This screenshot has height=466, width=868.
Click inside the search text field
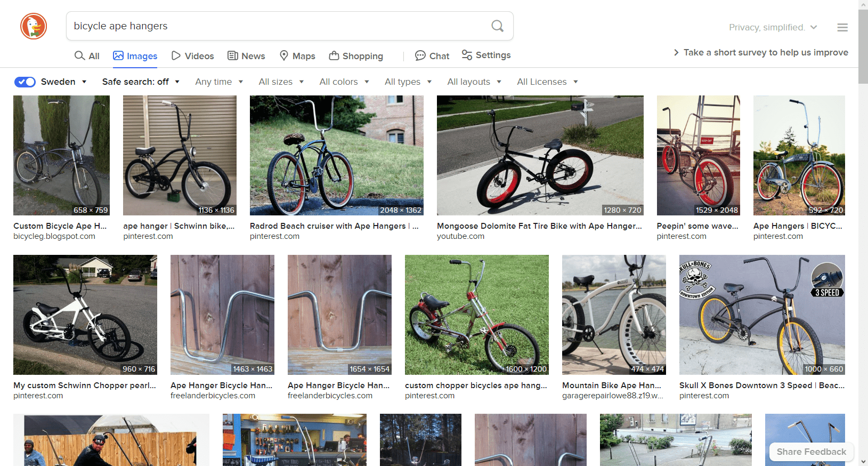277,26
